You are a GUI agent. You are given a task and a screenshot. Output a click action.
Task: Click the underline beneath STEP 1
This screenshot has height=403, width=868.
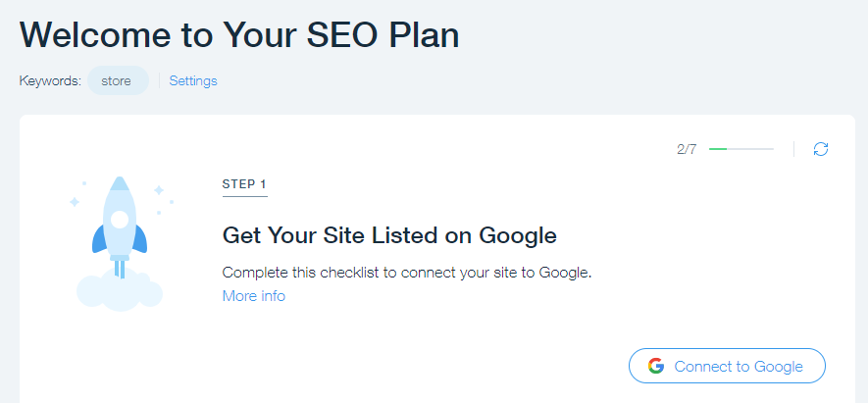(x=244, y=196)
